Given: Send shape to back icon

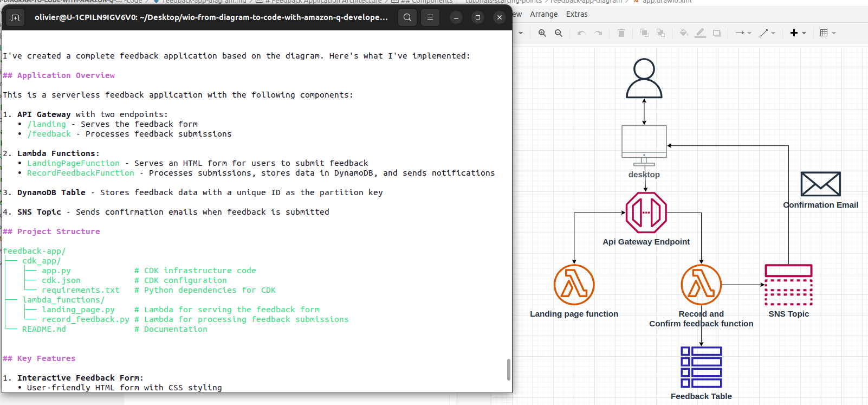Looking at the screenshot, I should (661, 33).
